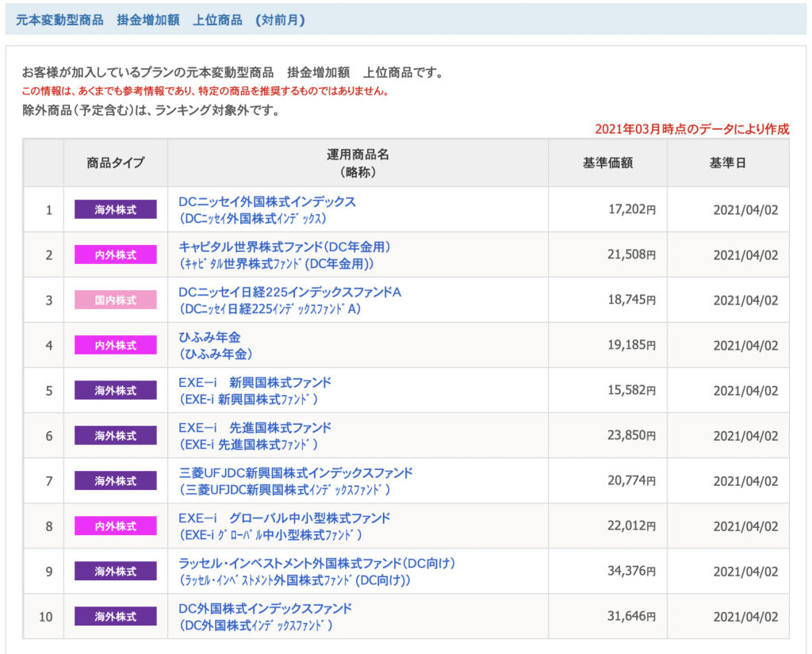Image resolution: width=812 pixels, height=654 pixels.
Task: Select price 31,646円
Action: [x=631, y=616]
